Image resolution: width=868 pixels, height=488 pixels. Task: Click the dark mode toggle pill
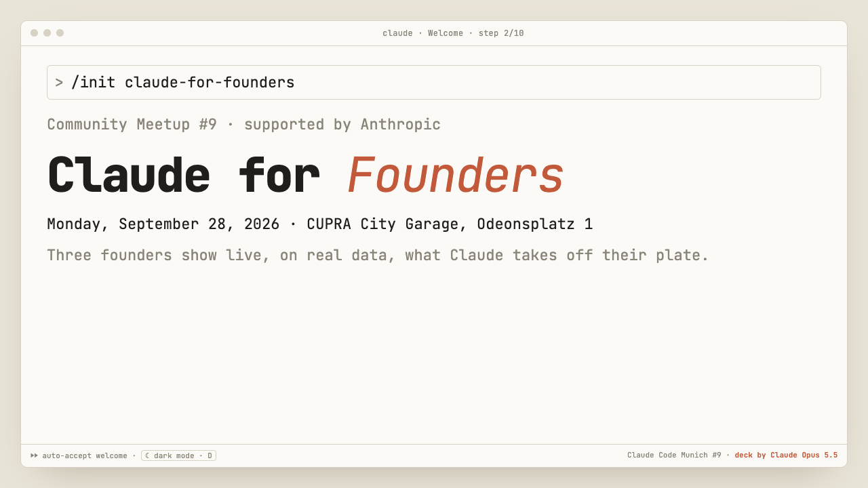[x=178, y=455]
